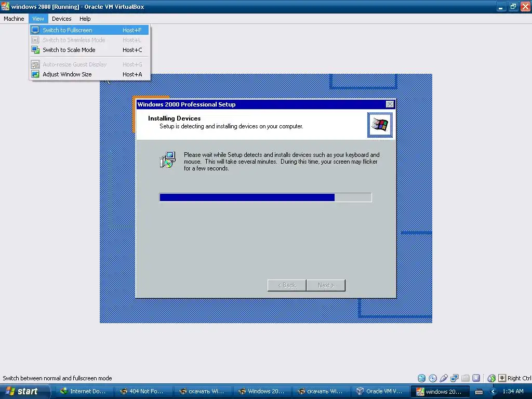Click the shared folders status icon
Viewport: 532px width, 399px height.
[x=465, y=378]
